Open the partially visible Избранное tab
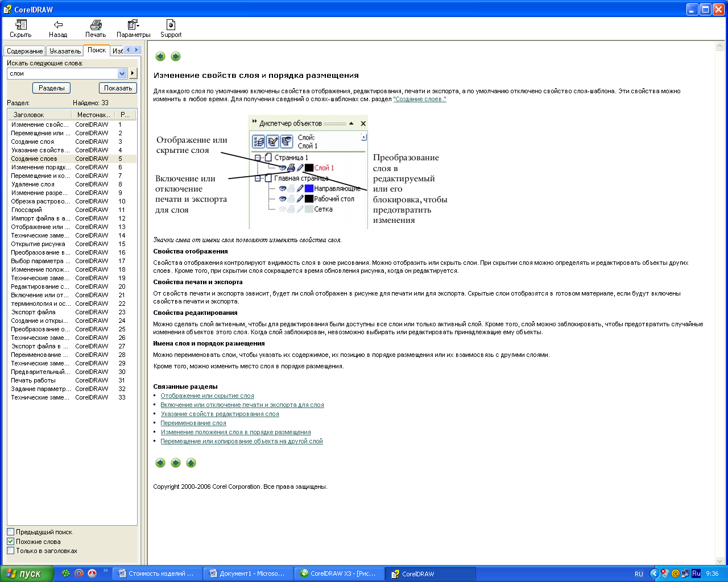Viewport: 728px width, 582px height. 117,51
